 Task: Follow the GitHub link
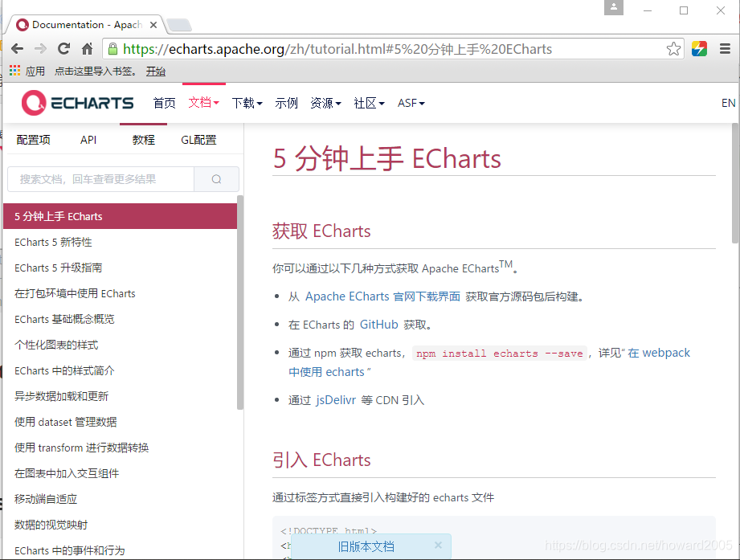point(379,325)
